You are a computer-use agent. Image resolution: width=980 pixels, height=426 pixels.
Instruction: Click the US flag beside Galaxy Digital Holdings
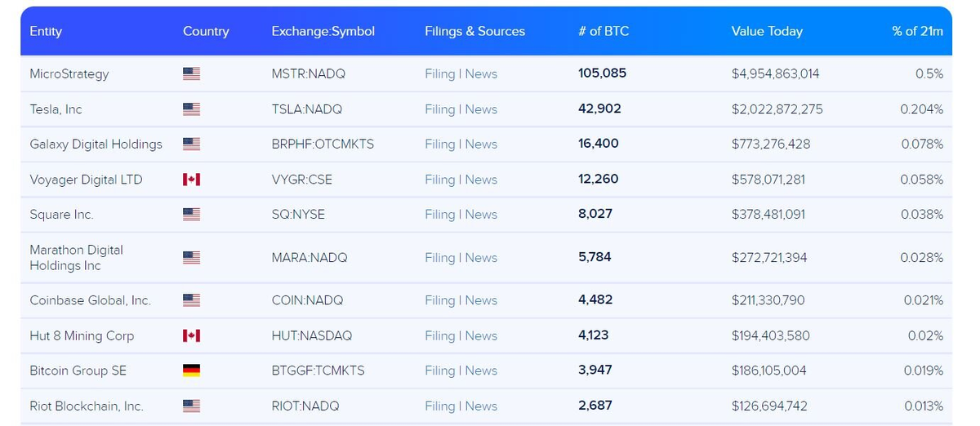[x=191, y=144]
